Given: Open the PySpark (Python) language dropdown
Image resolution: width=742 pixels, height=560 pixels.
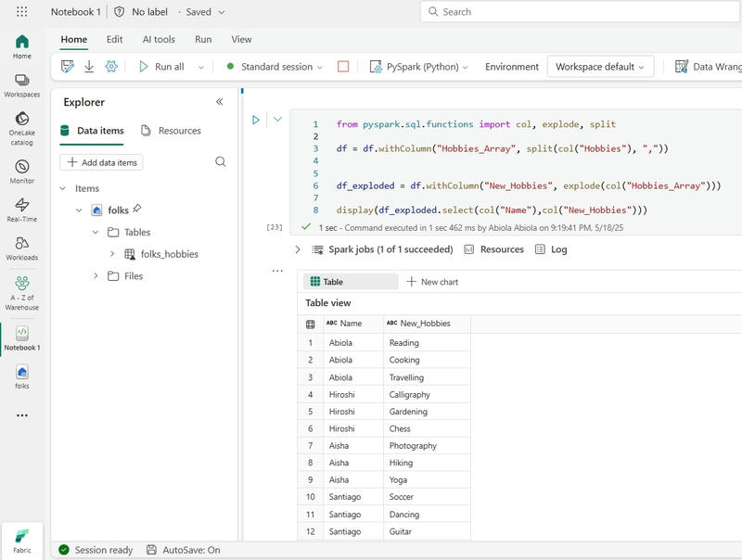Looking at the screenshot, I should click(x=419, y=67).
